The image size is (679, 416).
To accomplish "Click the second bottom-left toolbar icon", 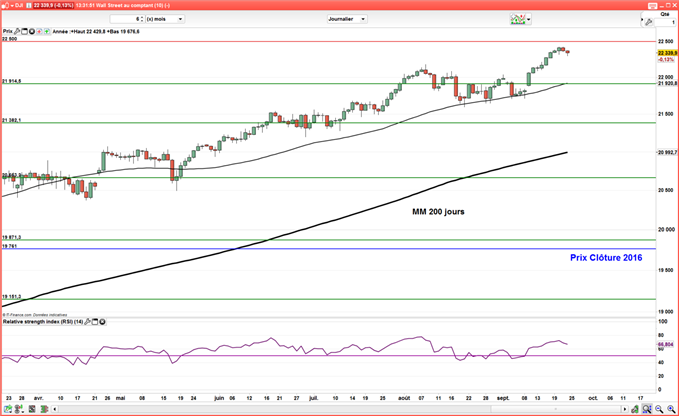I will tap(19, 409).
